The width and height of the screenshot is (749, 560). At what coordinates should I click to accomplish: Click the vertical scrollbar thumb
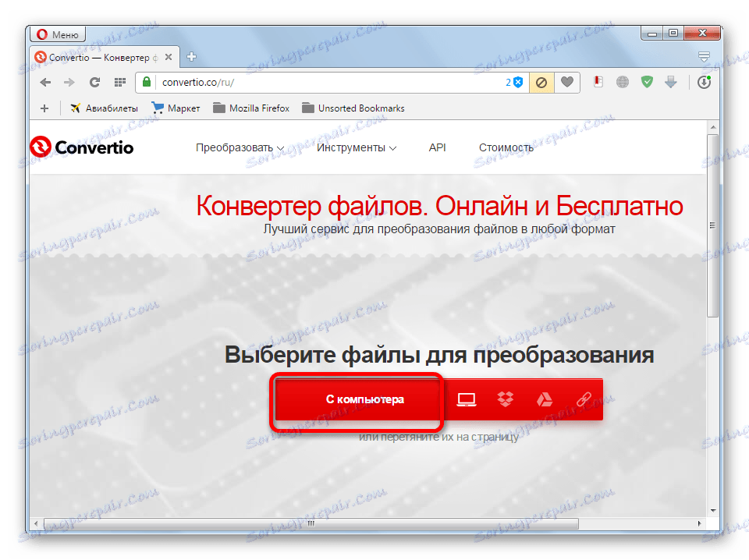[712, 225]
